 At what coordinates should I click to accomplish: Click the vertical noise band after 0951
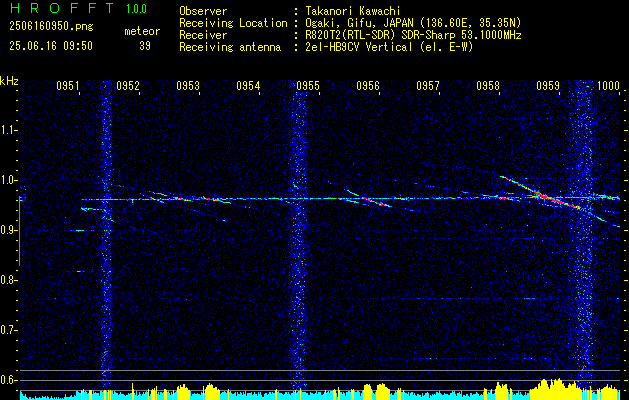click(x=106, y=237)
